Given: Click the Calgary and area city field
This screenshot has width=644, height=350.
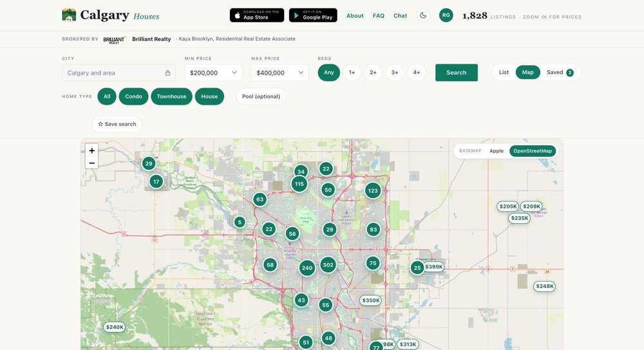Looking at the screenshot, I should pos(118,73).
